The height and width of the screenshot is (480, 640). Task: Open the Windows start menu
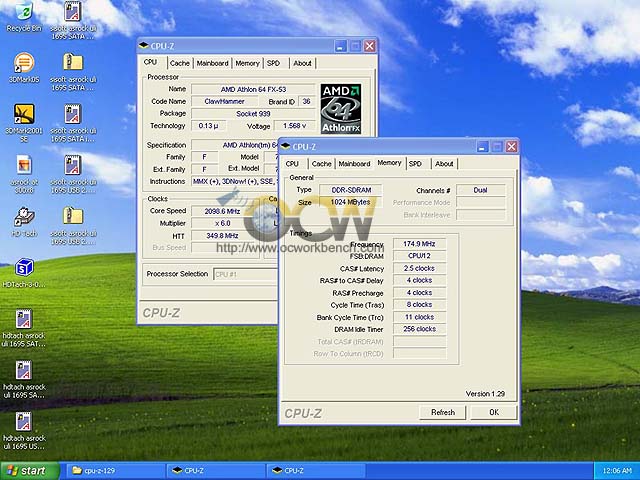point(29,471)
